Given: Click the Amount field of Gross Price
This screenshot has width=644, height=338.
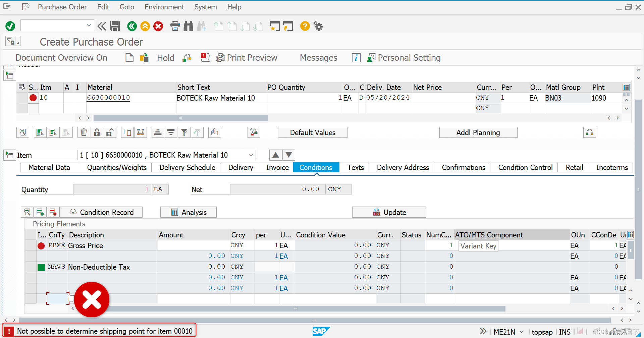Looking at the screenshot, I should [x=194, y=245].
